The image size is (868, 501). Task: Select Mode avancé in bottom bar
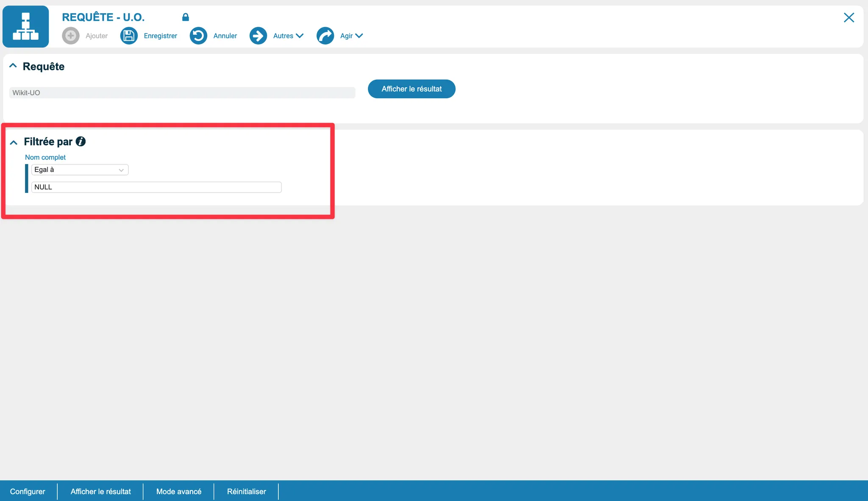coord(178,491)
